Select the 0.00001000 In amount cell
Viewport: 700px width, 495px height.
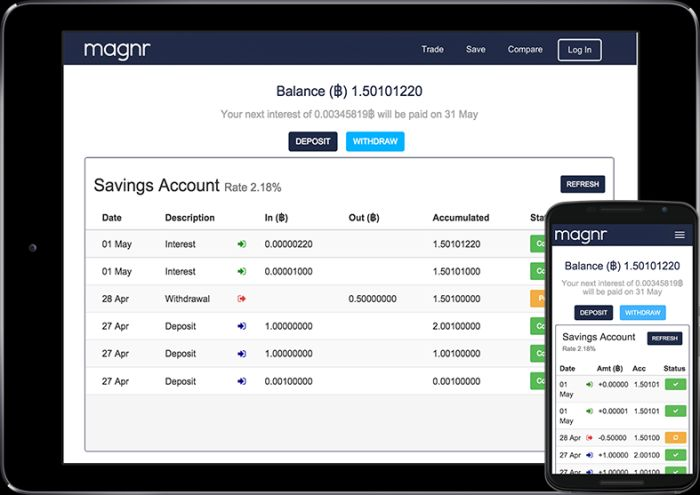[x=288, y=271]
